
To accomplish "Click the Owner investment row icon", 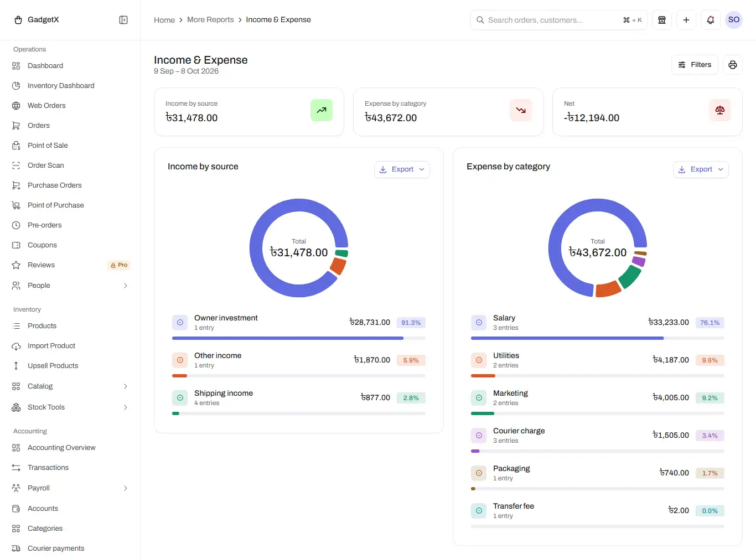I will [x=180, y=322].
